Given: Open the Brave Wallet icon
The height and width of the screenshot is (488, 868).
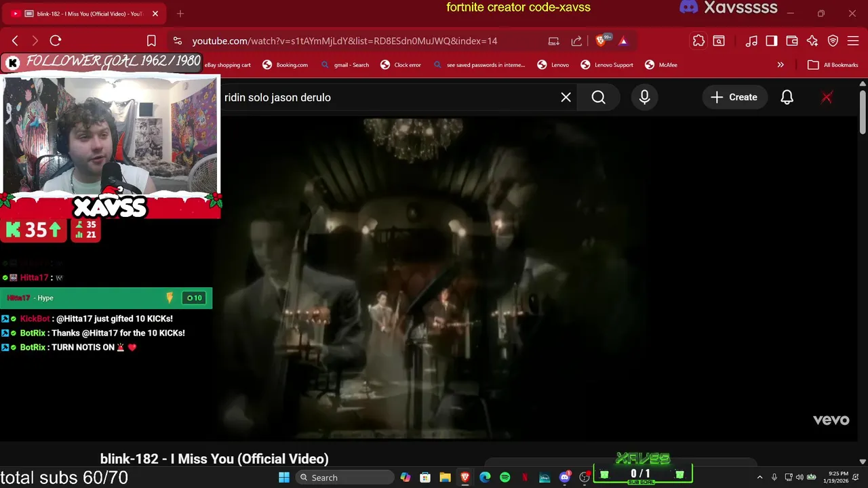Looking at the screenshot, I should click(x=791, y=41).
